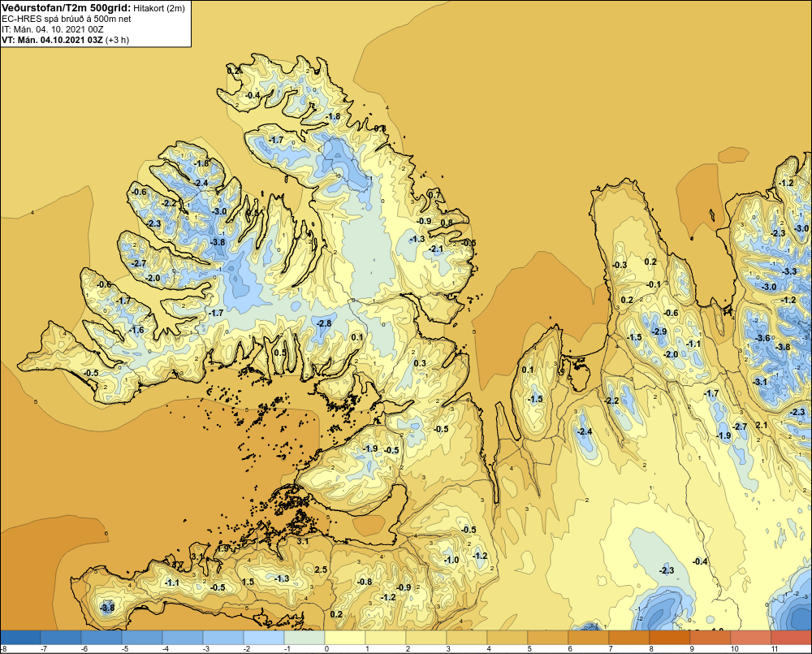Click the '11' label on the legend
The height and width of the screenshot is (654, 812).
775,649
